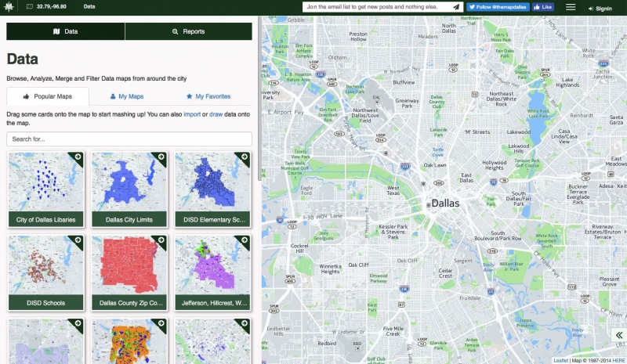
Task: Click the Signin link
Action: [600, 9]
